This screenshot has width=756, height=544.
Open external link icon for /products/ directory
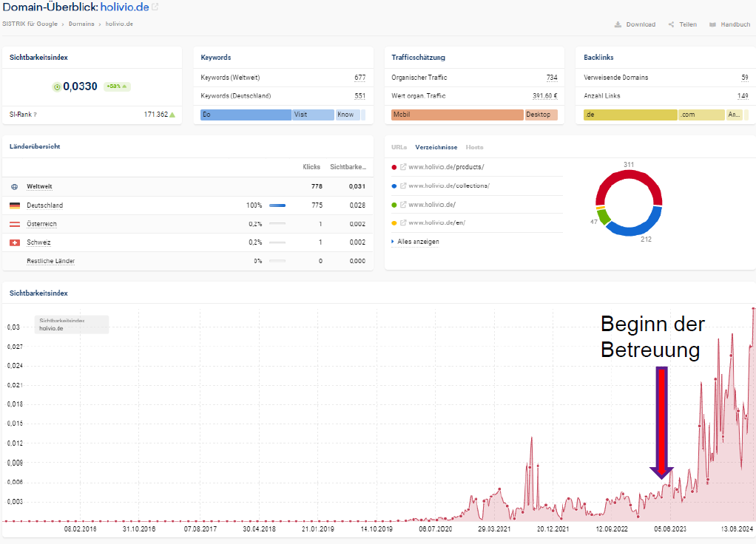[403, 167]
